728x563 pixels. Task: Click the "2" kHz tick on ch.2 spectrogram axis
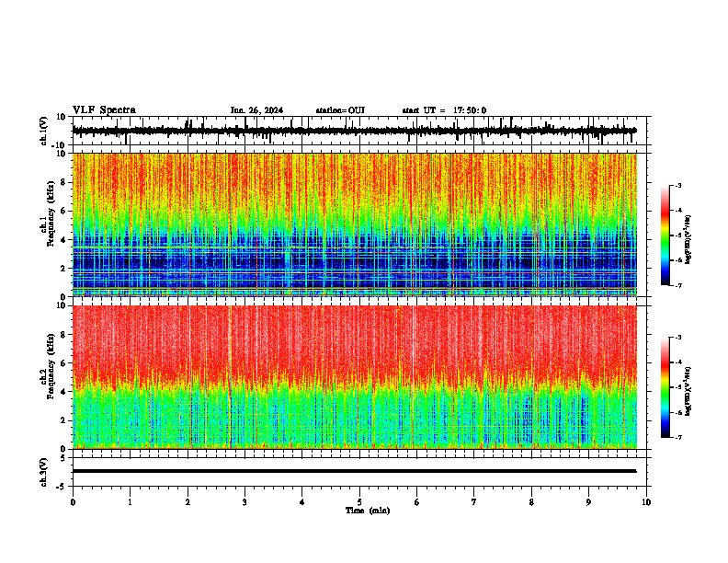pyautogui.click(x=63, y=420)
